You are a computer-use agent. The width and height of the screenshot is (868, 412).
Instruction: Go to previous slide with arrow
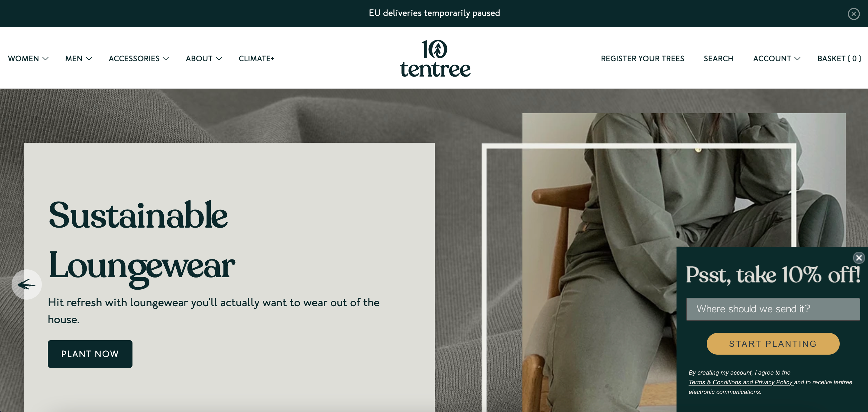click(27, 285)
